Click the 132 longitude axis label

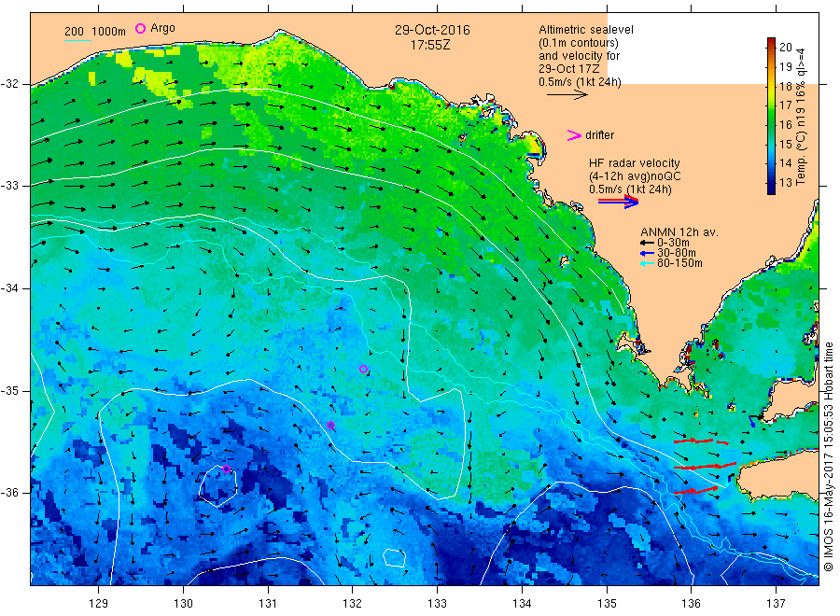point(353,604)
